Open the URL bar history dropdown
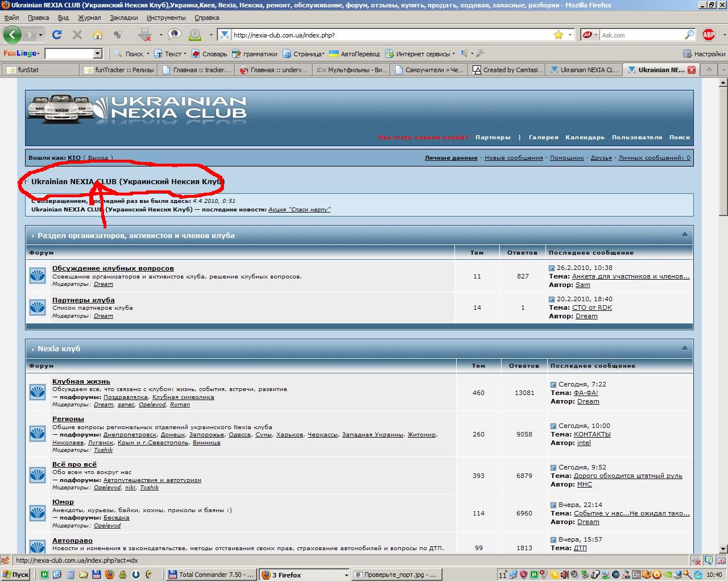This screenshot has height=582, width=728. click(570, 35)
